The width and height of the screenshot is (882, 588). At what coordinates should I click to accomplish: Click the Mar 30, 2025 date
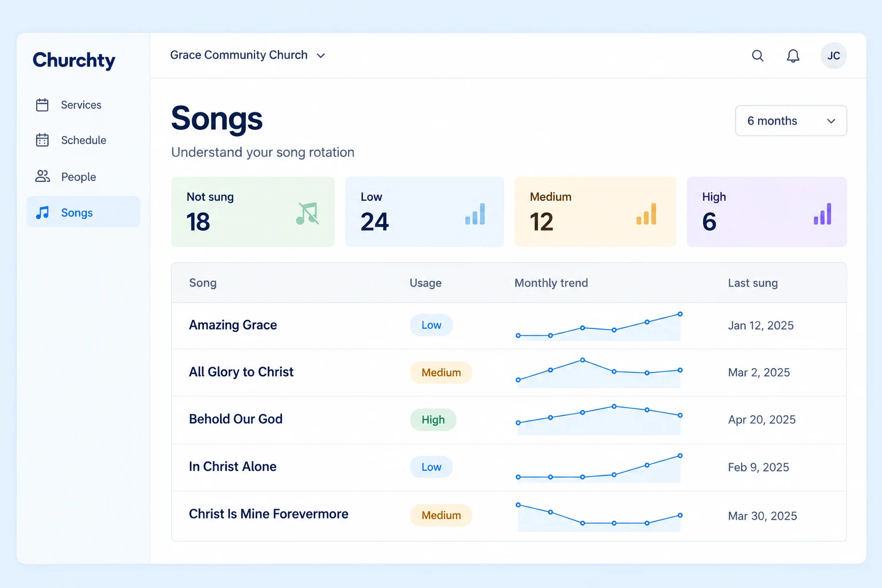click(763, 516)
